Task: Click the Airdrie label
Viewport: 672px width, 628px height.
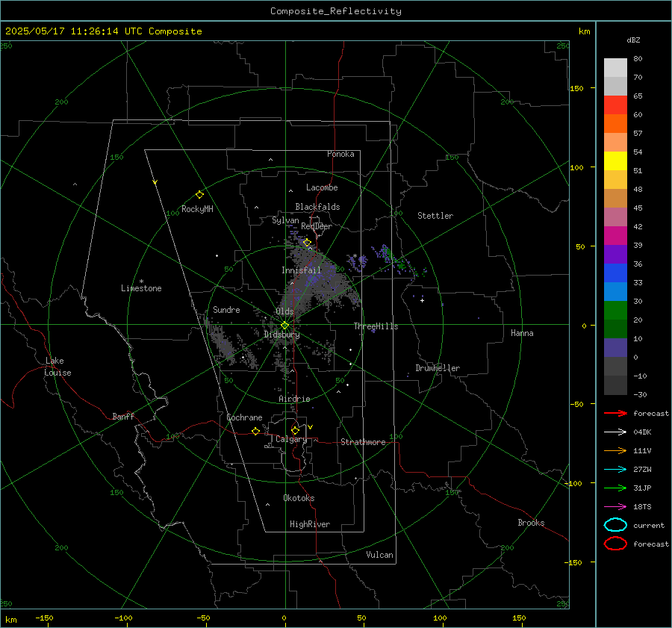Action: (294, 399)
